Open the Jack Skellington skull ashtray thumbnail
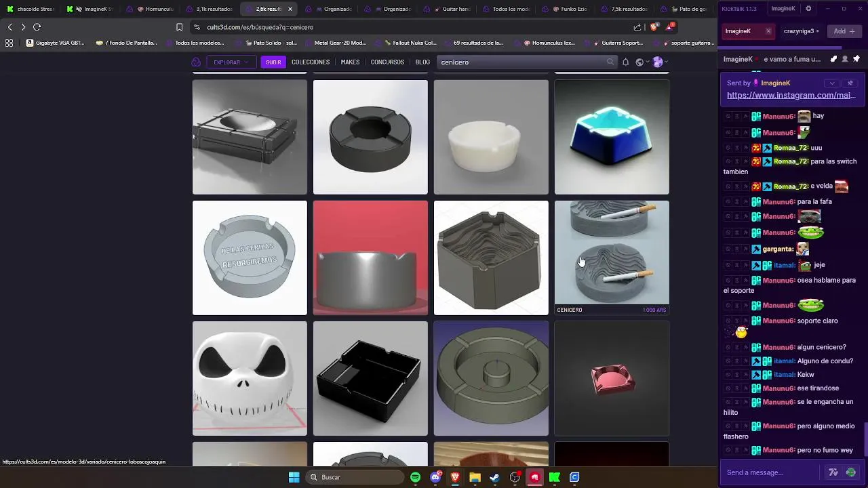Screen dimensions: 868x488 pos(250,378)
